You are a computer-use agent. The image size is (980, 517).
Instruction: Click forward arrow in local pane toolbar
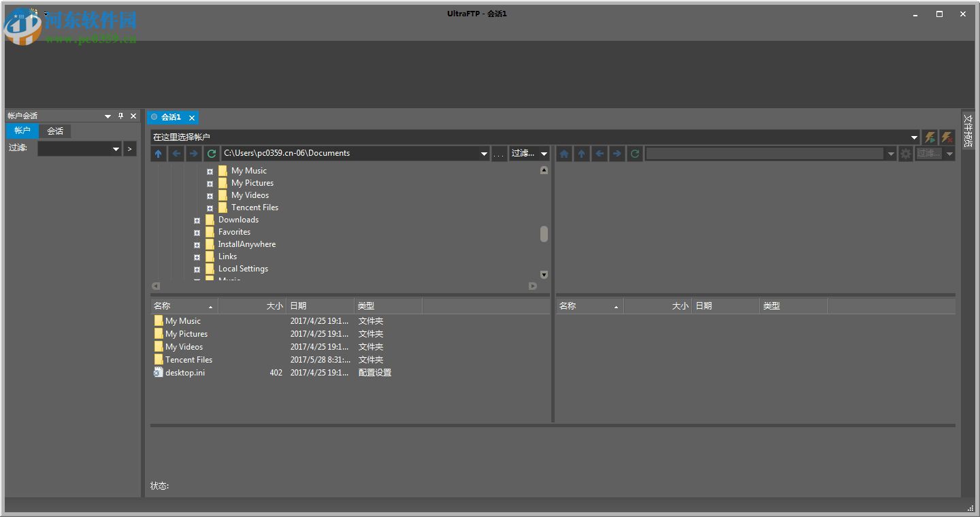click(194, 154)
